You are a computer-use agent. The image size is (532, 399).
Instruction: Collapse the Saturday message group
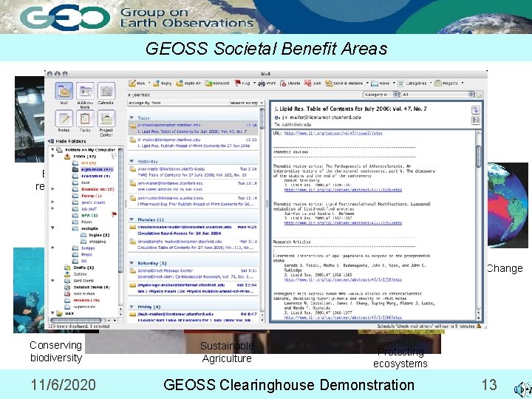[132, 263]
